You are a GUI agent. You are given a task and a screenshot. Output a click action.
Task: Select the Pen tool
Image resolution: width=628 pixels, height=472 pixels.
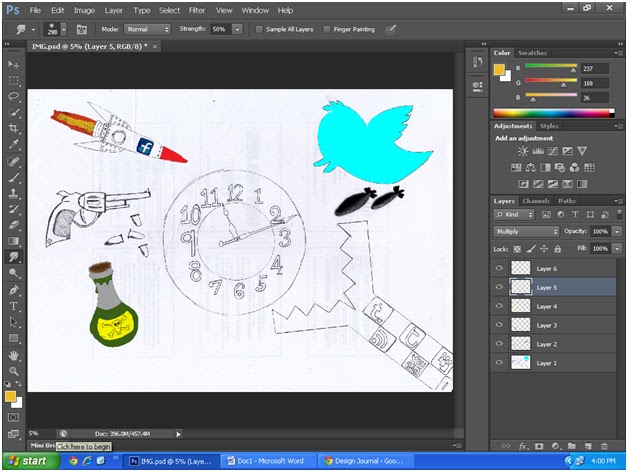tap(14, 290)
